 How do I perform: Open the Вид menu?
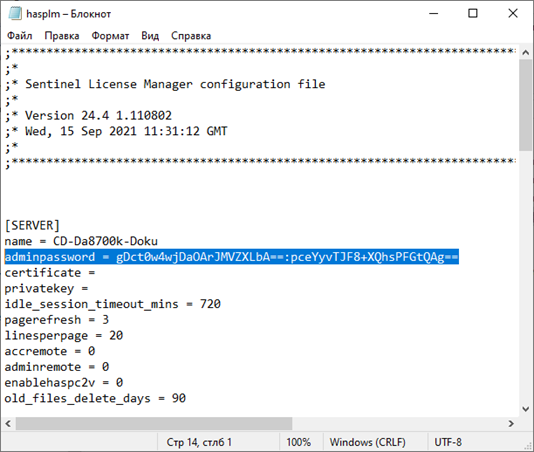[150, 35]
